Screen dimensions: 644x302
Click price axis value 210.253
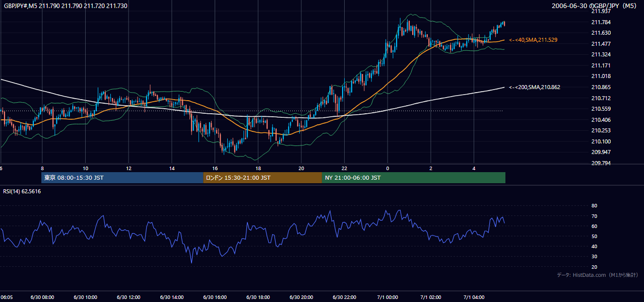(601, 130)
